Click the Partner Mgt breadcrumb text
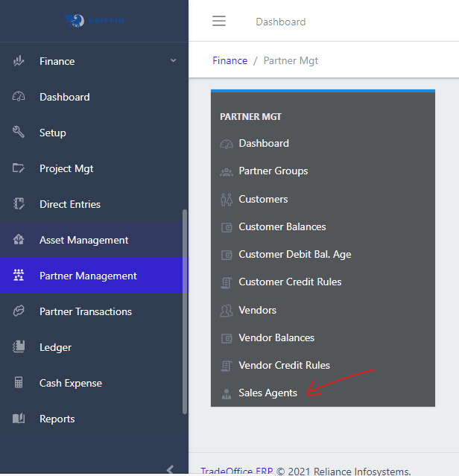Screen dimensions: 459x476 (291, 61)
